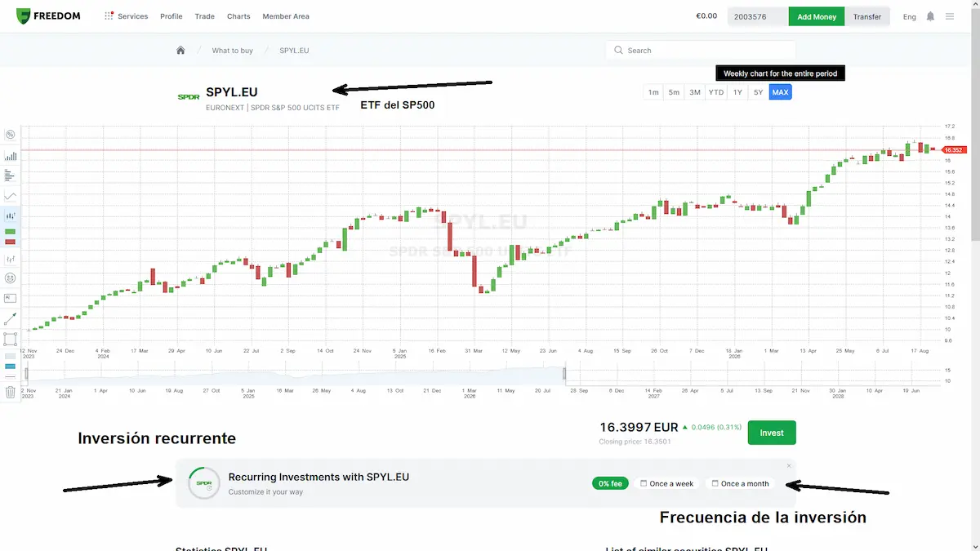Image resolution: width=980 pixels, height=551 pixels.
Task: Click the SPDR ticker logo
Action: click(189, 97)
